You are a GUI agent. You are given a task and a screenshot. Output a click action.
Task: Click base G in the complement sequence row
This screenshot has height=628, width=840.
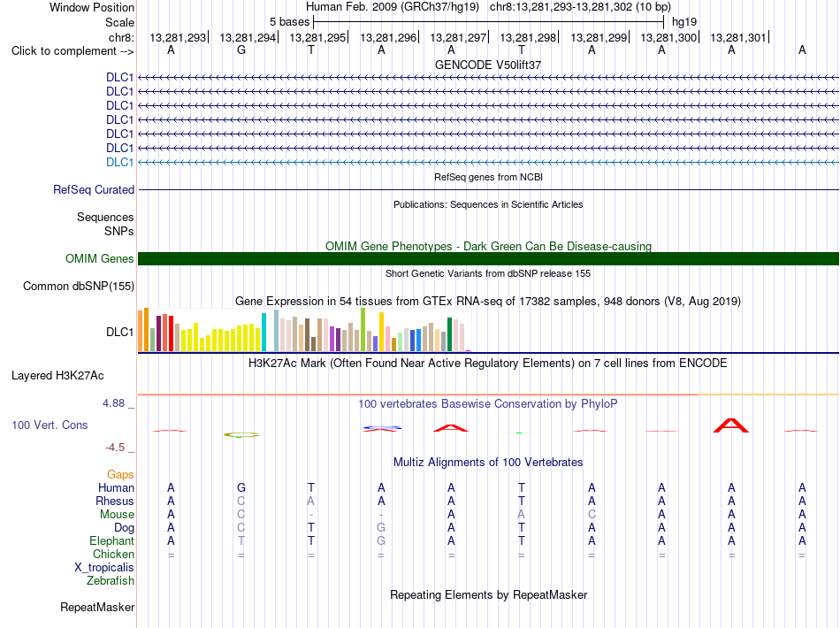pos(241,50)
